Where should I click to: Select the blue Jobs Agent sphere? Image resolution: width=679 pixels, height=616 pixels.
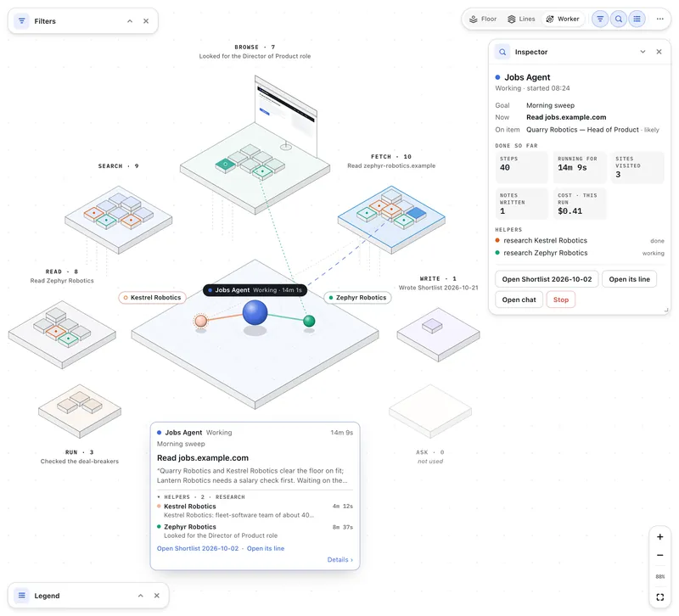tap(255, 313)
